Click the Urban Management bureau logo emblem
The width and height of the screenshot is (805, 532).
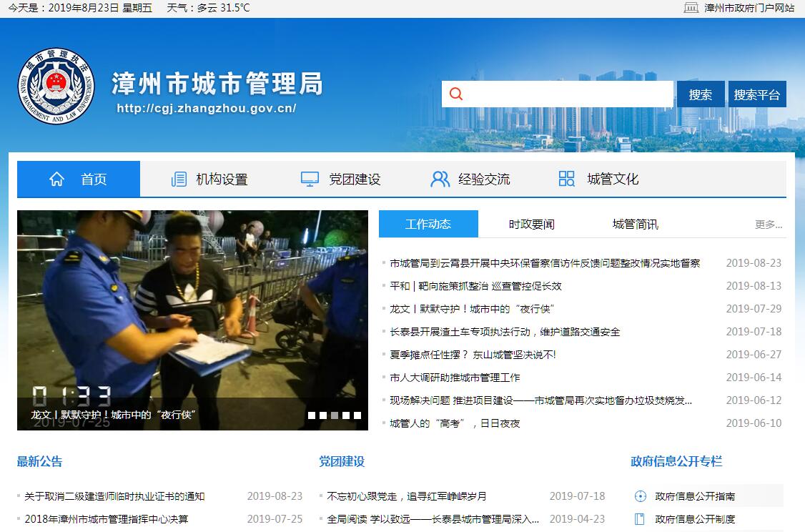click(56, 87)
